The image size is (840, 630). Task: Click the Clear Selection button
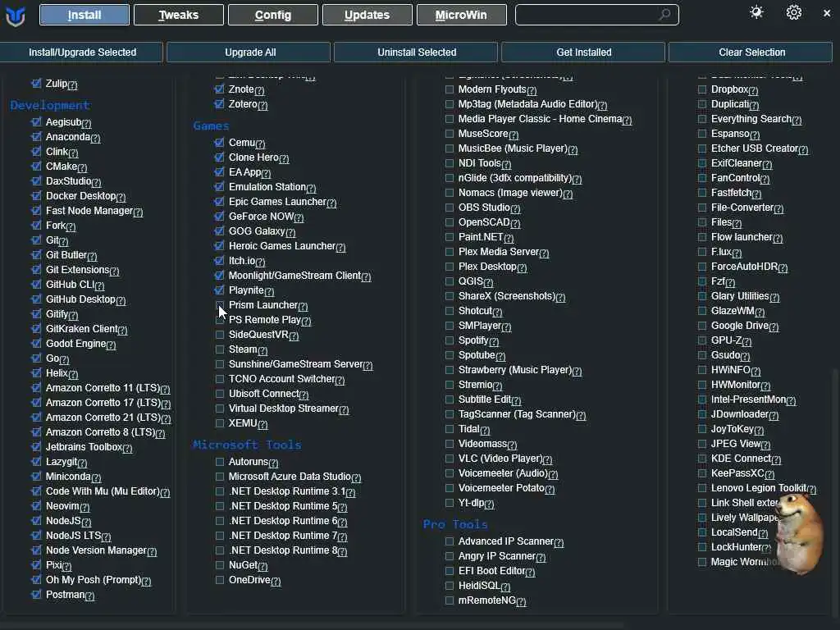pos(751,52)
